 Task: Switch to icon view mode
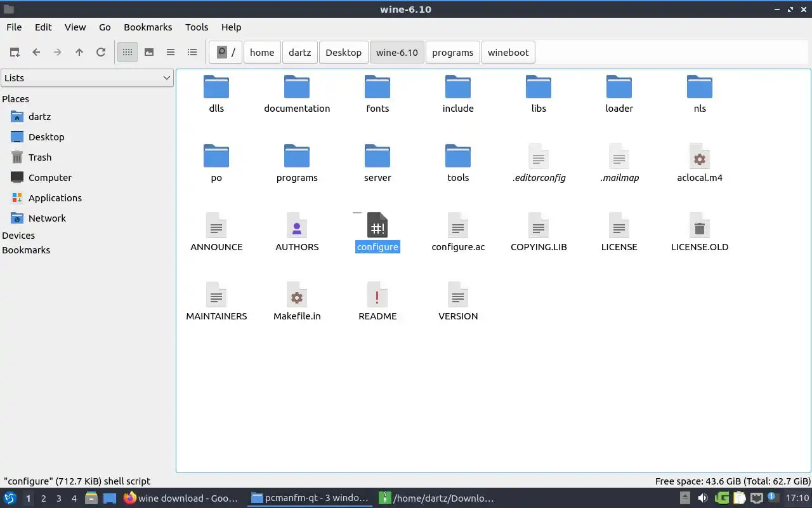[128, 53]
